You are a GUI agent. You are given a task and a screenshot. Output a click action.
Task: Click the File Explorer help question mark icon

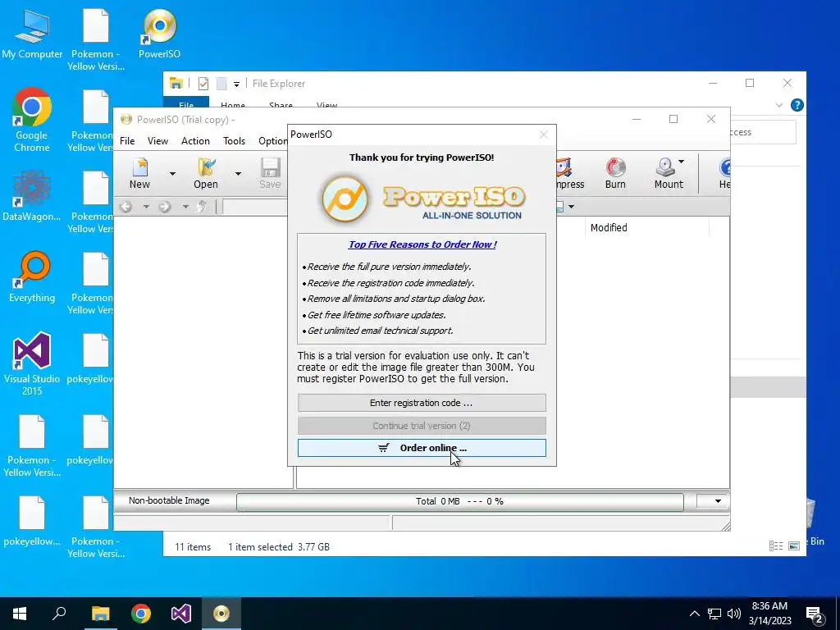[797, 105]
